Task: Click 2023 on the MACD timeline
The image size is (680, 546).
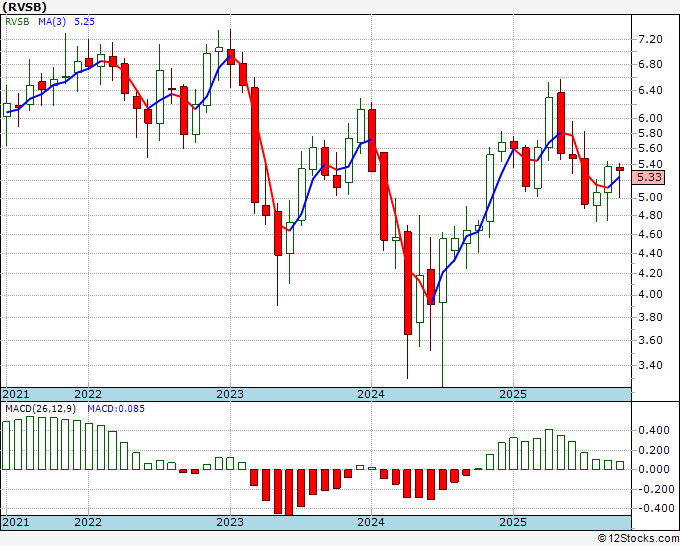Action: (x=230, y=522)
